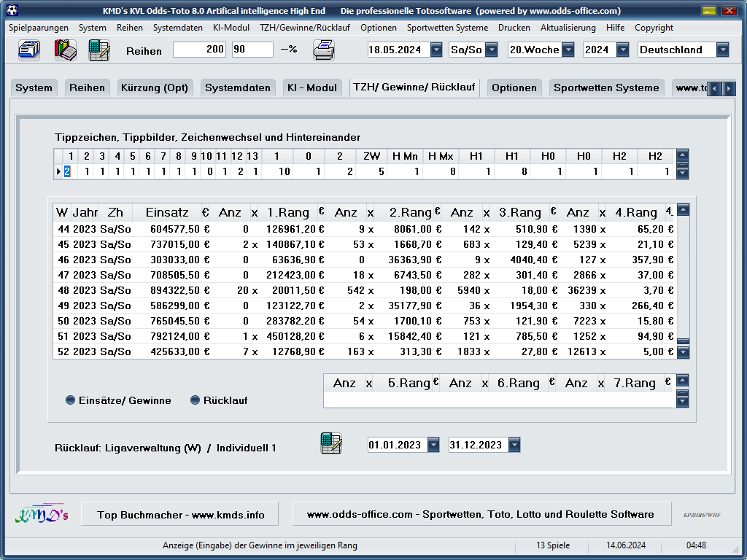Click the KMD's colorful logo at bottom left

point(42,514)
